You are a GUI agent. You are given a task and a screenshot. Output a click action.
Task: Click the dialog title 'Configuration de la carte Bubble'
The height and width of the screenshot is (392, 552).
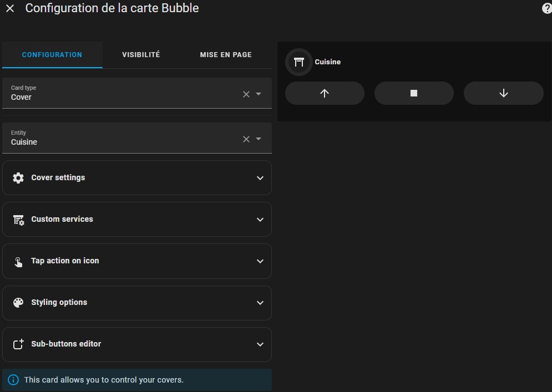pyautogui.click(x=112, y=8)
